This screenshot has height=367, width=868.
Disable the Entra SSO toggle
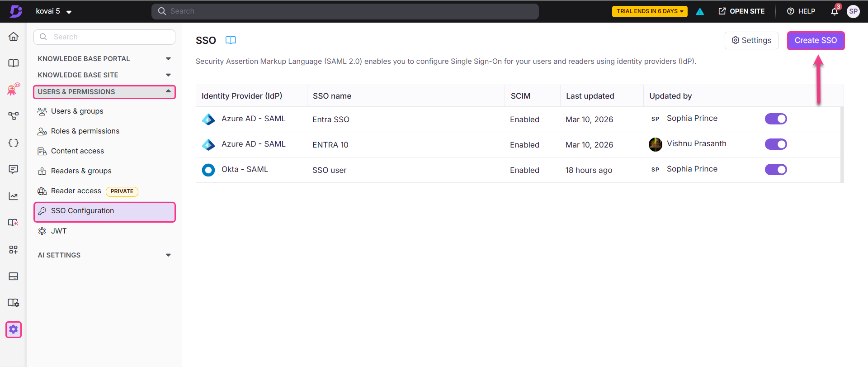(x=776, y=119)
